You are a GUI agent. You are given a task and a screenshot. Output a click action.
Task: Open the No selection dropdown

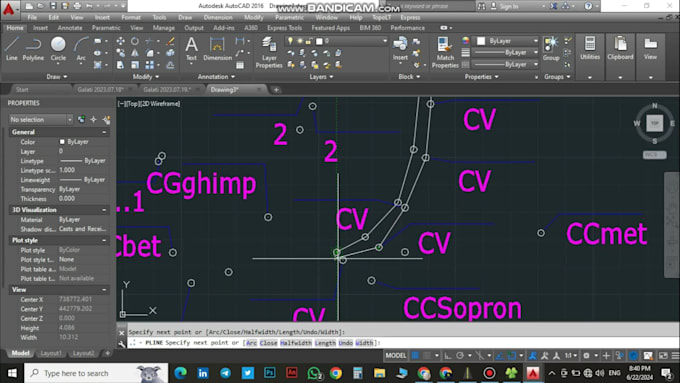click(41, 119)
